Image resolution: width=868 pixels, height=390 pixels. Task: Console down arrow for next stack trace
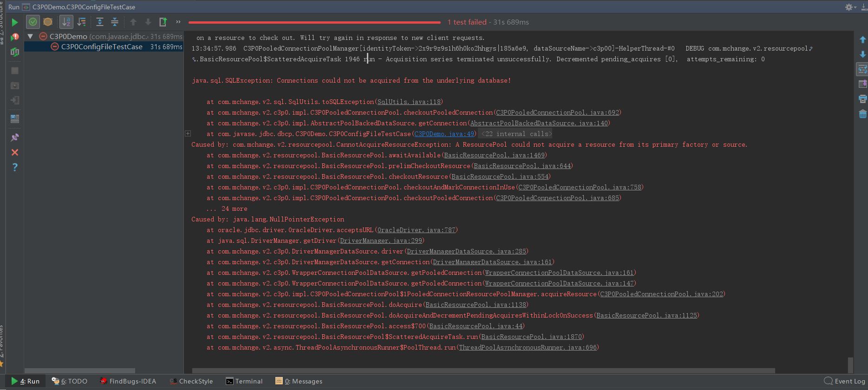862,54
